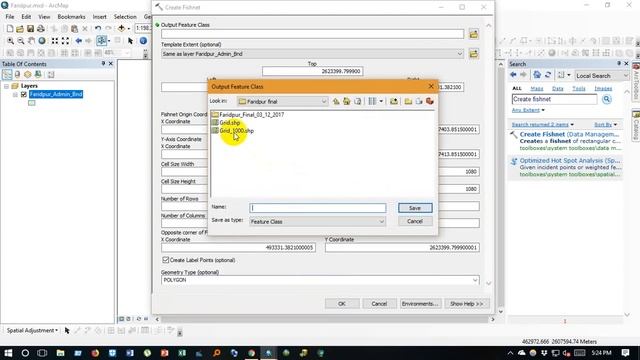640x360 pixels.
Task: Click search magnifier button in Search panel
Action: pyautogui.click(x=607, y=99)
